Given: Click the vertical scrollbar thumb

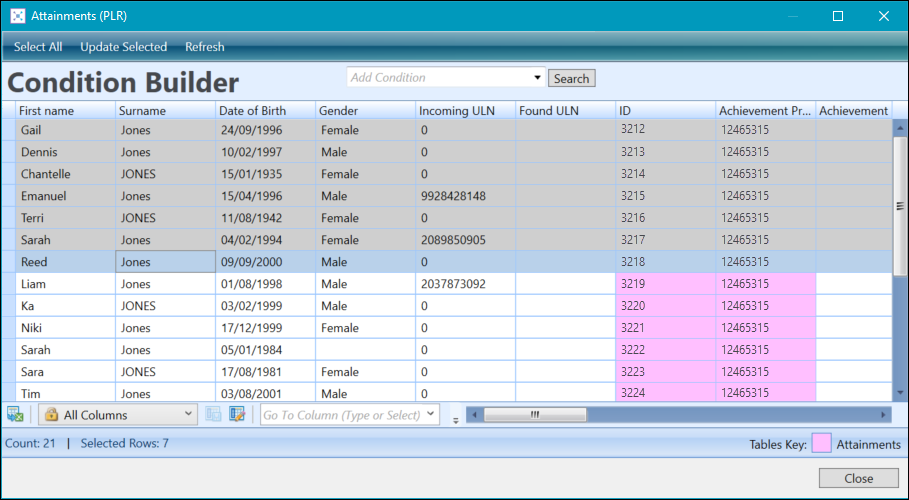Looking at the screenshot, I should (x=900, y=206).
